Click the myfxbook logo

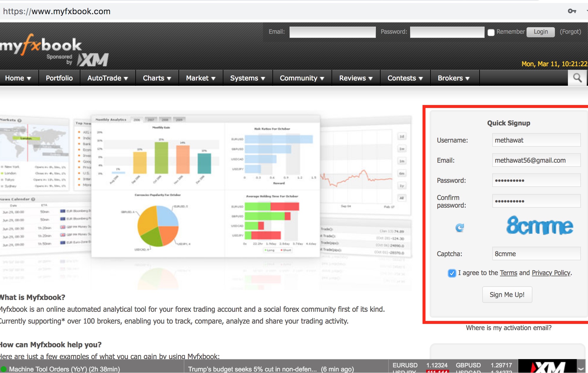(41, 45)
